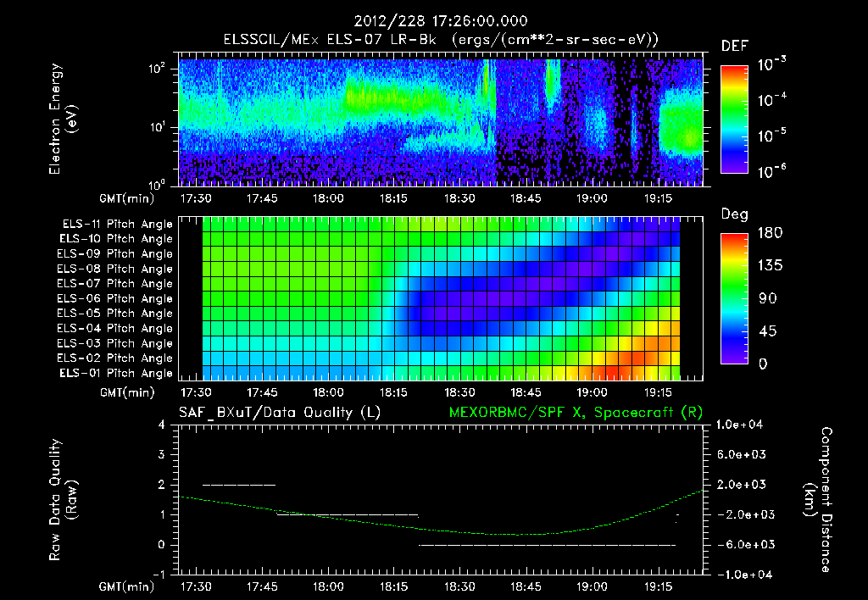Click the 'Deg' color bar label
This screenshot has width=868, height=600.
point(735,214)
